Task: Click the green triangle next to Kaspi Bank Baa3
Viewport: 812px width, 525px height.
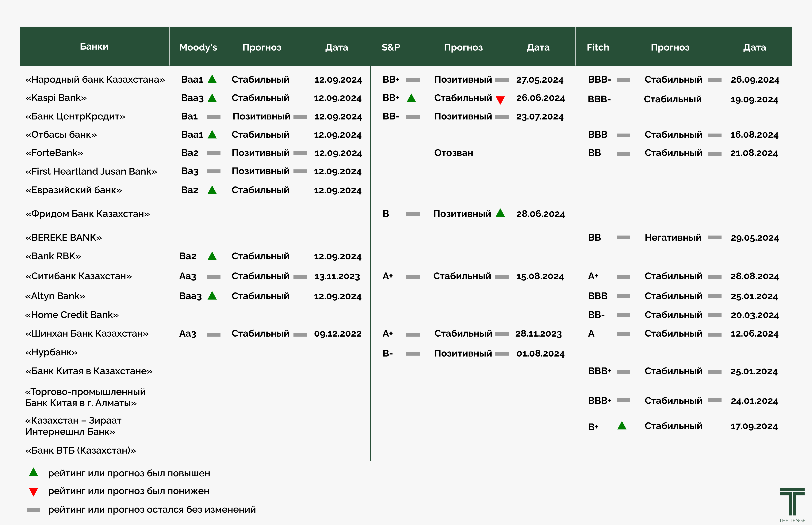Action: coord(212,98)
